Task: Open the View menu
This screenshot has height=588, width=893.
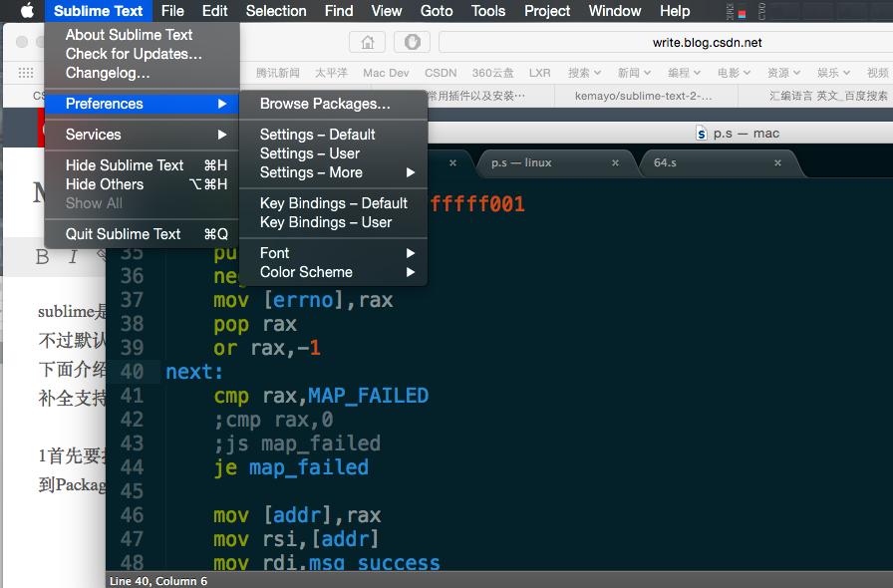Action: [x=387, y=11]
